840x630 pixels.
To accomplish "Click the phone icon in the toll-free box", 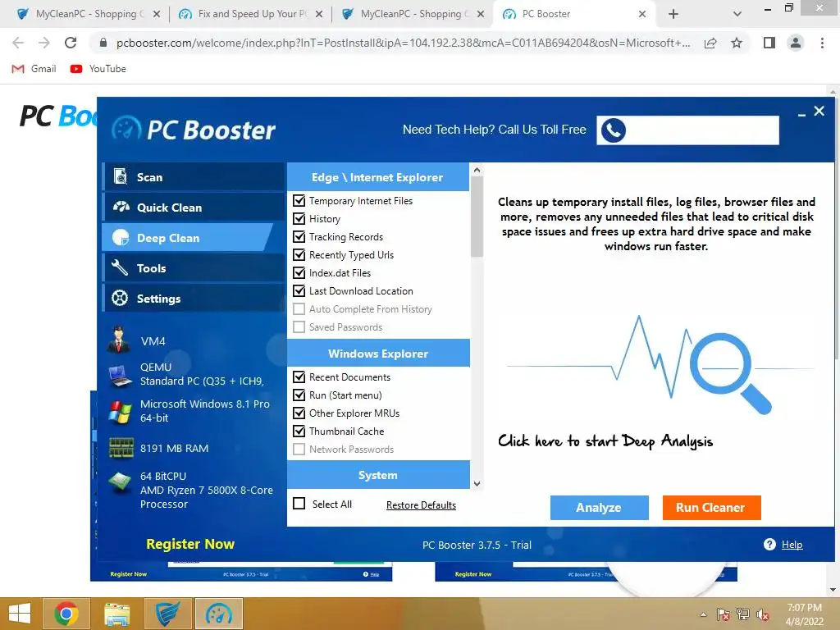I will click(614, 130).
